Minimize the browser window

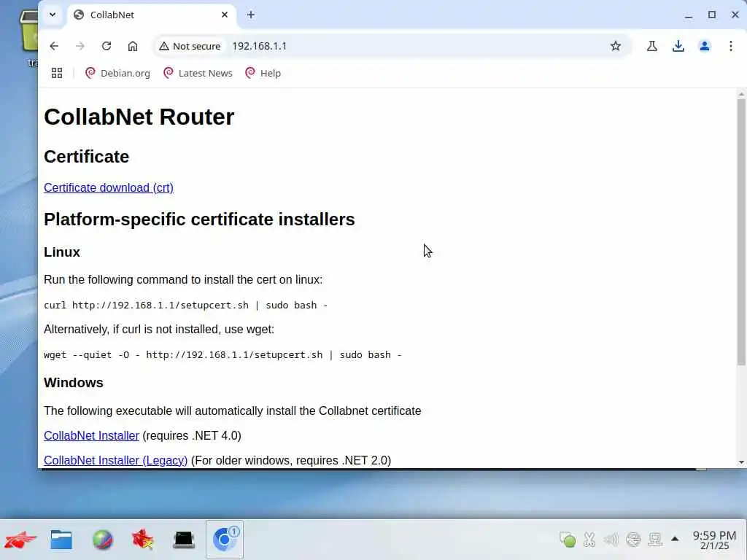[689, 15]
